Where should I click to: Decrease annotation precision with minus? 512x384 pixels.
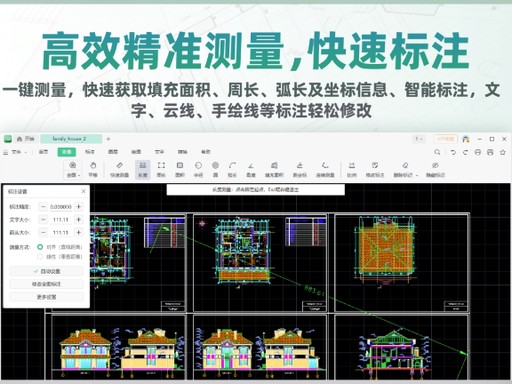tap(43, 207)
